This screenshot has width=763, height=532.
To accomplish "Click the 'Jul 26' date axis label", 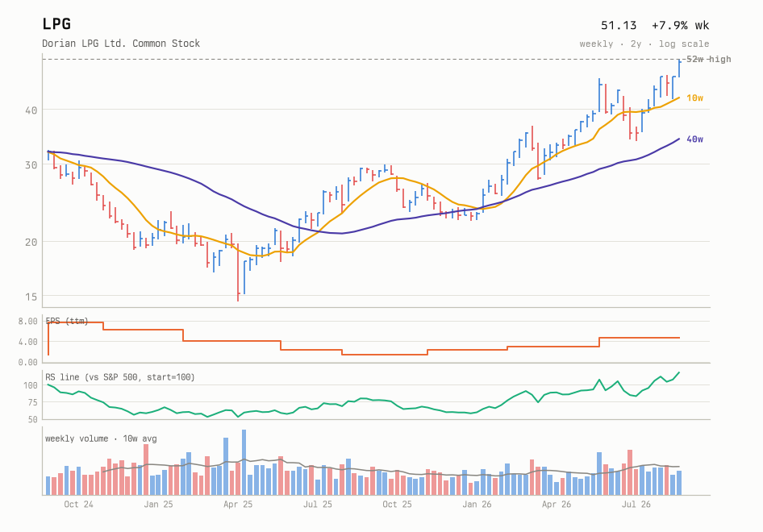I will click(x=636, y=505).
